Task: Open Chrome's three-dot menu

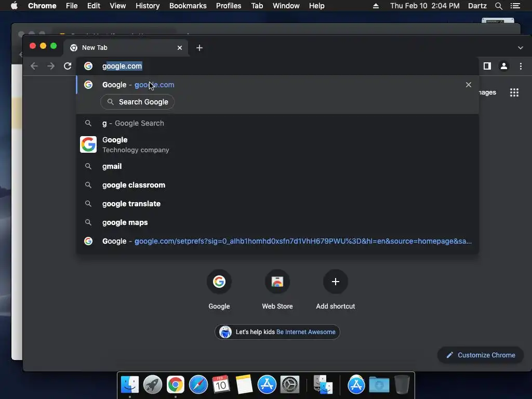Action: [x=521, y=66]
